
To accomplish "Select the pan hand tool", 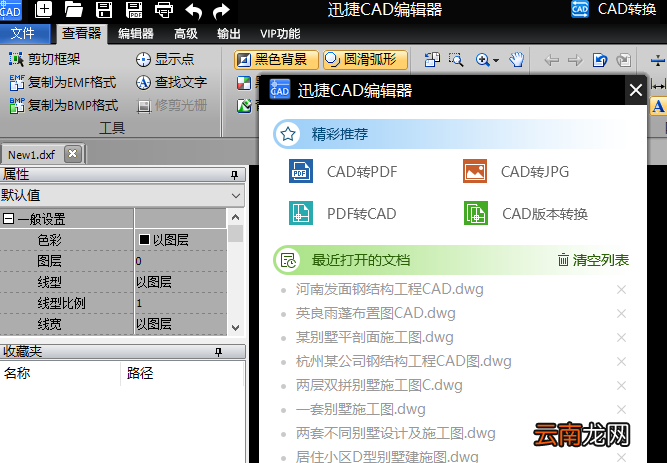I will tap(517, 60).
